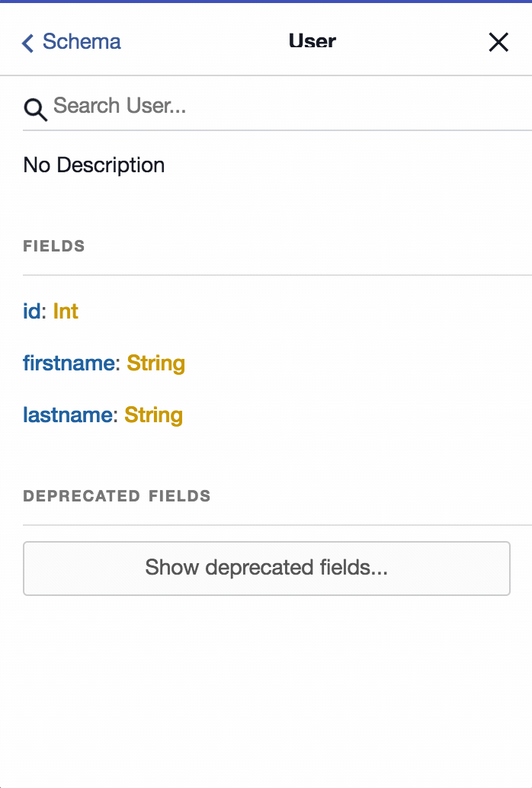Click the User panel title
The image size is (532, 788).
312,41
